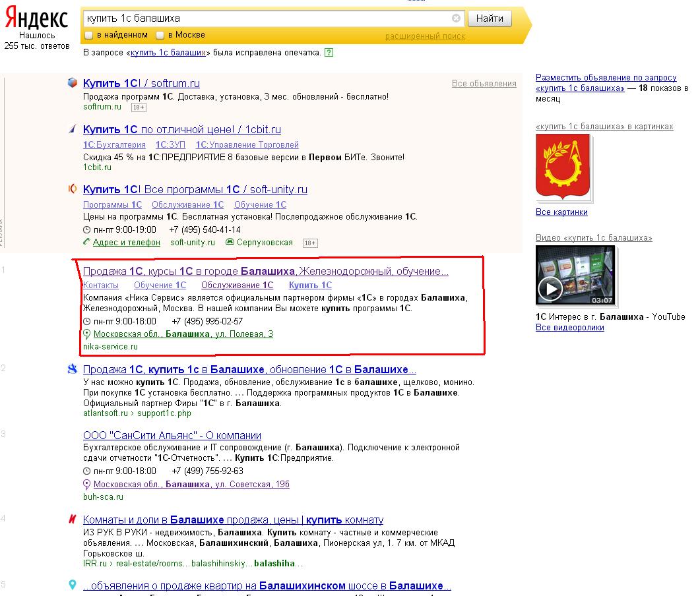Click the IRR.ru domain link
700x596 pixels.
94,564
